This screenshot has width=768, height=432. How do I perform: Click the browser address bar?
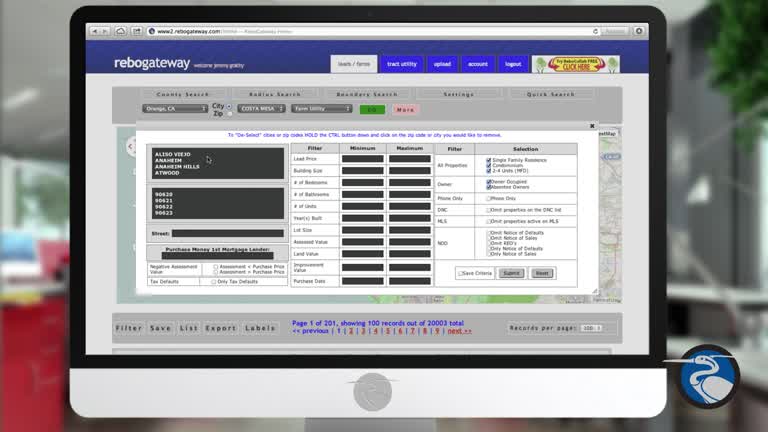click(x=372, y=31)
